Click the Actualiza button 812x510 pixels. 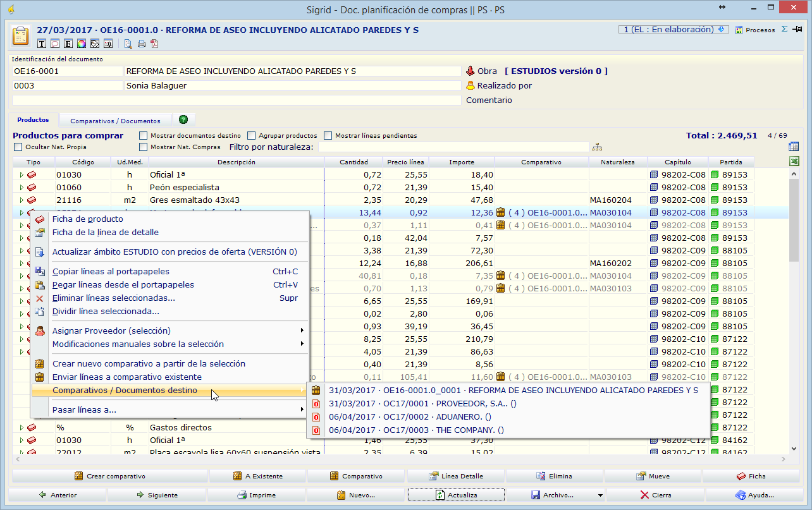pyautogui.click(x=455, y=495)
